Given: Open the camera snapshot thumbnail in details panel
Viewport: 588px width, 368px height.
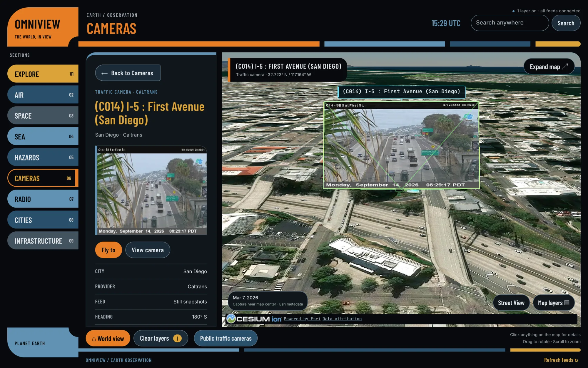Looking at the screenshot, I should [151, 190].
